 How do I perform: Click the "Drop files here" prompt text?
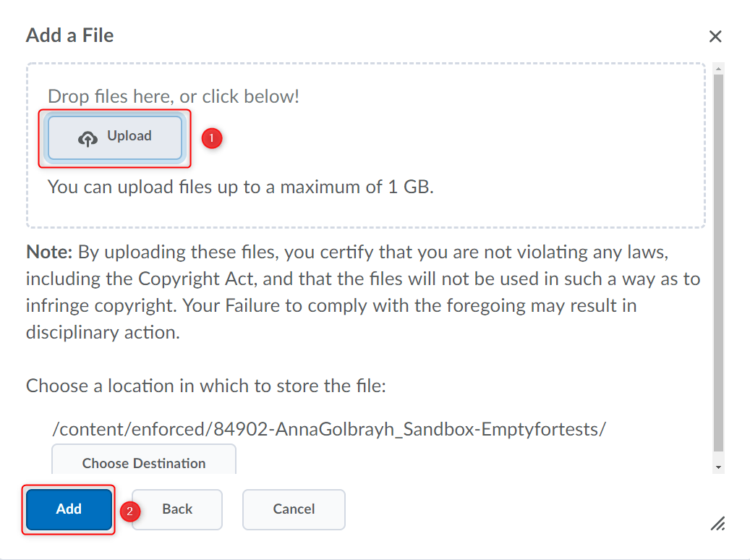click(174, 96)
